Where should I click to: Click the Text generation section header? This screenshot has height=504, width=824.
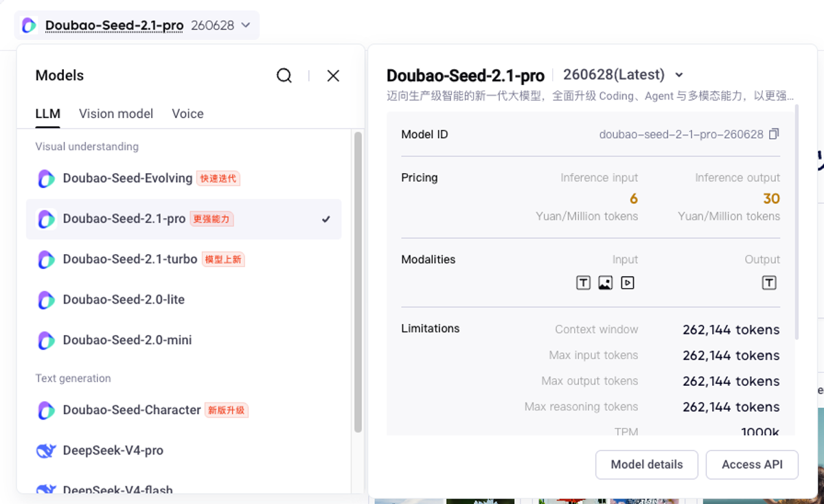[x=73, y=378]
